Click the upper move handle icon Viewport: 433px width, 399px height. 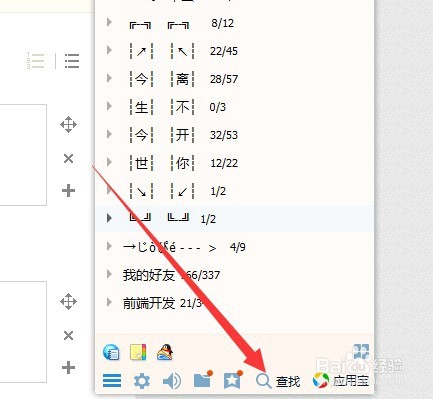point(68,125)
